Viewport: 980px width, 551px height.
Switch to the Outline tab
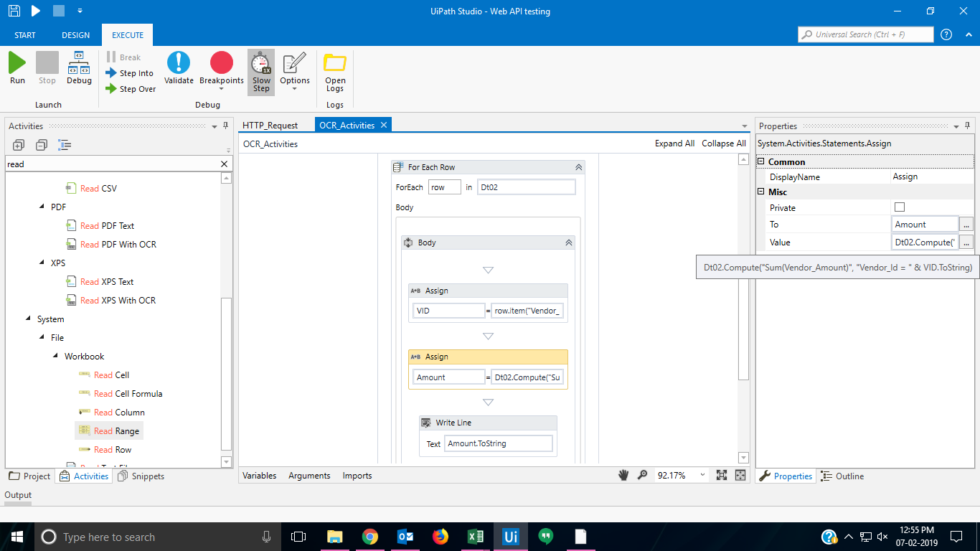(842, 476)
